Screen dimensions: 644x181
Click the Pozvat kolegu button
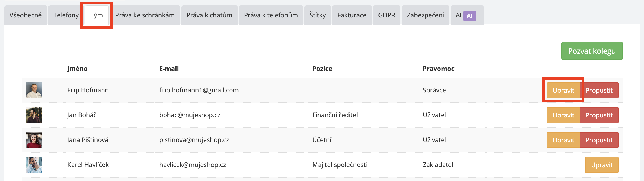pyautogui.click(x=592, y=51)
